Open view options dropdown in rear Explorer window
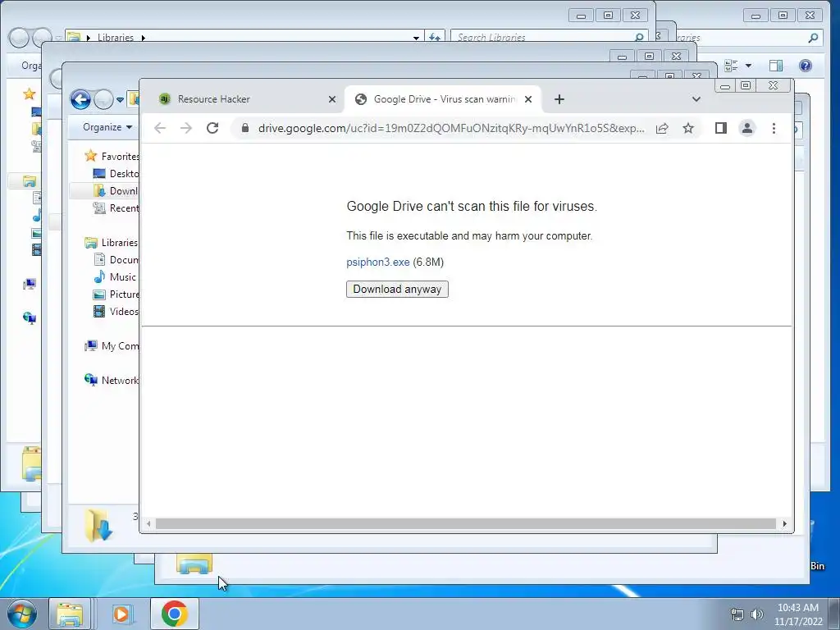The height and width of the screenshot is (630, 840). coord(748,66)
